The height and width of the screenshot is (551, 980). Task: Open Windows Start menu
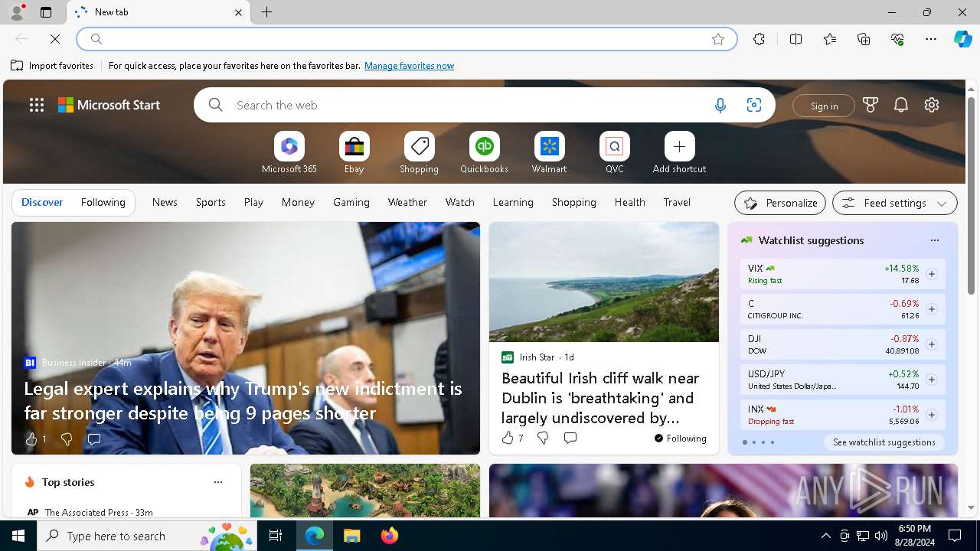(18, 536)
